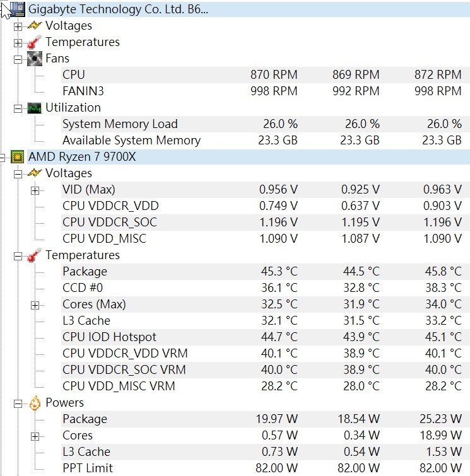
Task: Click the Gigabyte motherboard icon
Action: click(x=17, y=9)
